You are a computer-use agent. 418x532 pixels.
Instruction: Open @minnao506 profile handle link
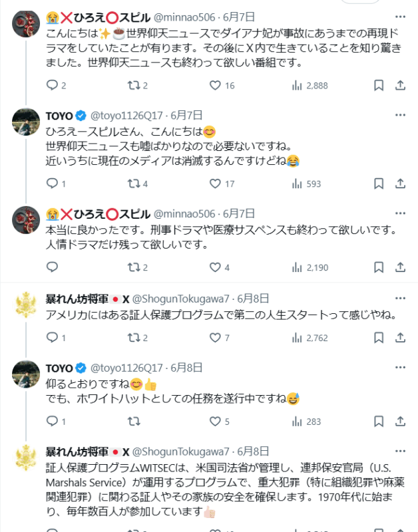(184, 15)
